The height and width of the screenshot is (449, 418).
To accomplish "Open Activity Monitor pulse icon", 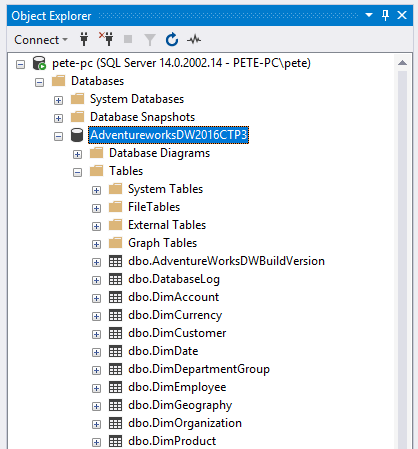I will coord(194,40).
